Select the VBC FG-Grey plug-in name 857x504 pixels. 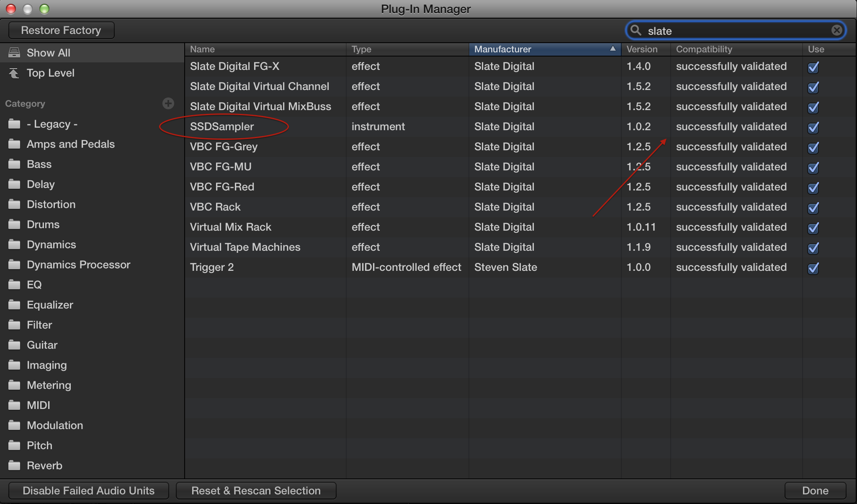[x=224, y=147]
